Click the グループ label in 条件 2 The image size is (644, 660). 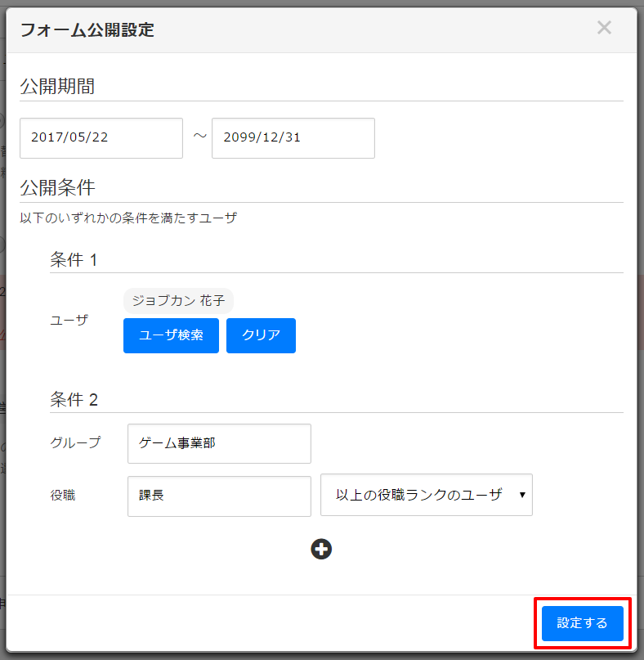(x=75, y=442)
